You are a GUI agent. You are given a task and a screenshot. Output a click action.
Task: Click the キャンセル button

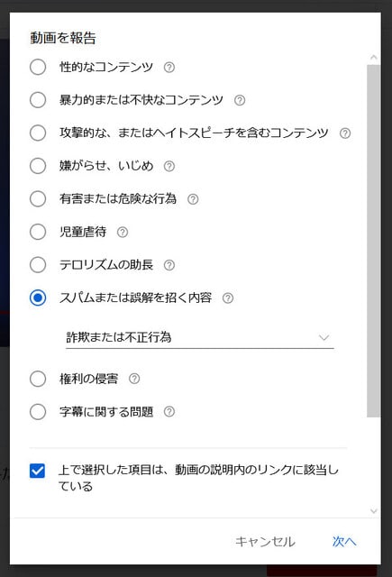tap(265, 542)
